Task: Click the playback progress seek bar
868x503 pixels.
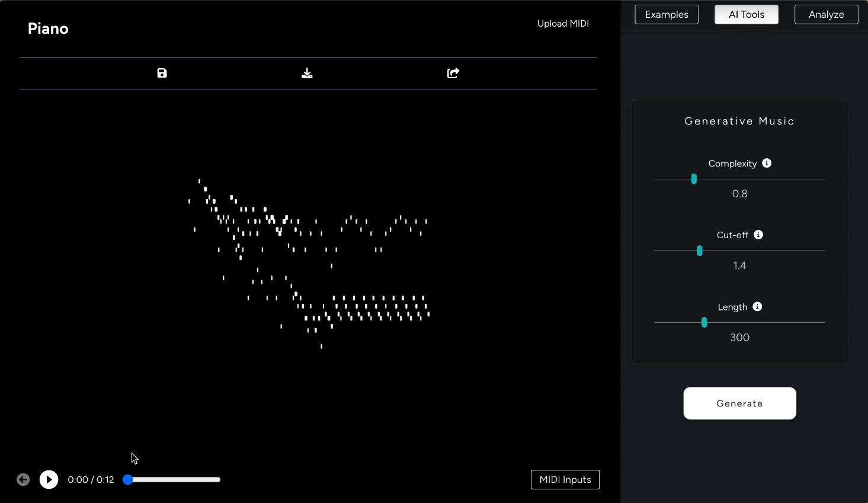Action: click(172, 479)
